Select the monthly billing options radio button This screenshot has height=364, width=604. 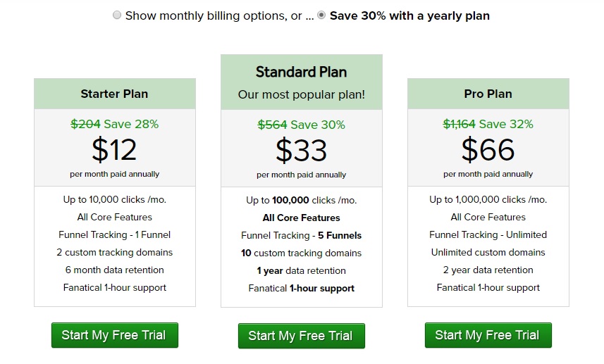pyautogui.click(x=117, y=15)
